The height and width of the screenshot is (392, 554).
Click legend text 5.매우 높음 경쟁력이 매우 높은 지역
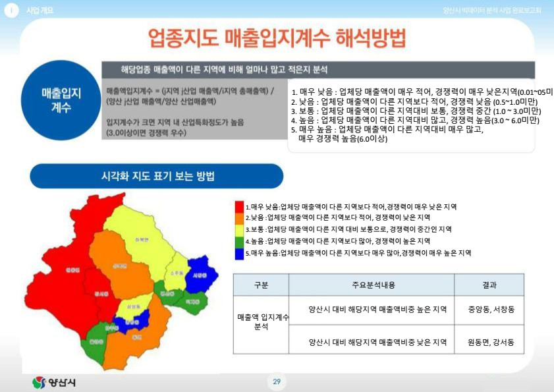[358, 253]
